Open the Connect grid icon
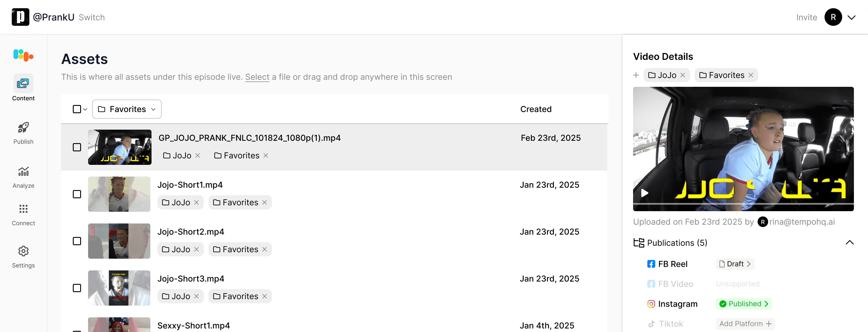Screen dimensions: 868x332 click(23, 209)
